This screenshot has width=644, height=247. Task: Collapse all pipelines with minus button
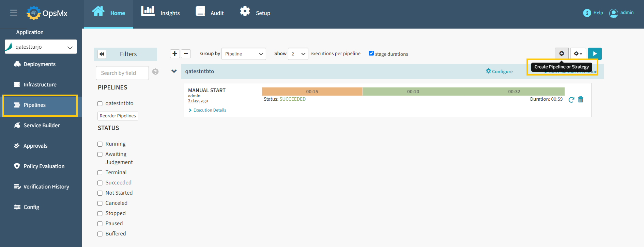click(186, 53)
